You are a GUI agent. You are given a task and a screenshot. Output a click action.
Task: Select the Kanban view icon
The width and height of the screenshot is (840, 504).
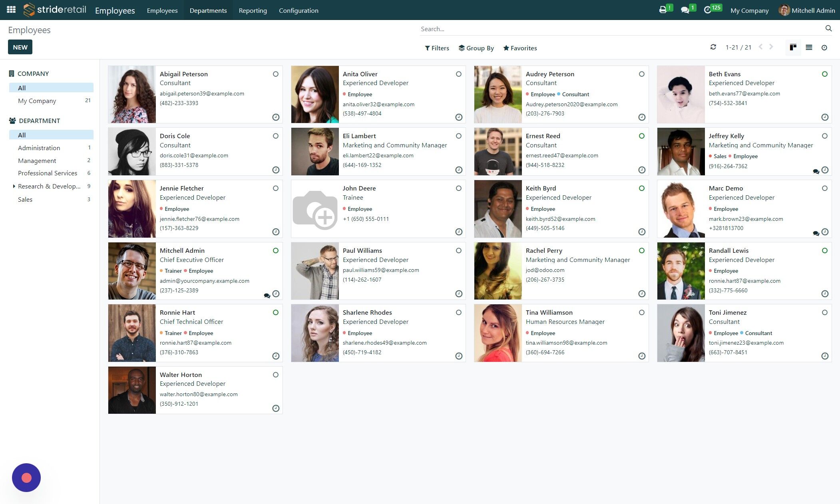coord(793,48)
